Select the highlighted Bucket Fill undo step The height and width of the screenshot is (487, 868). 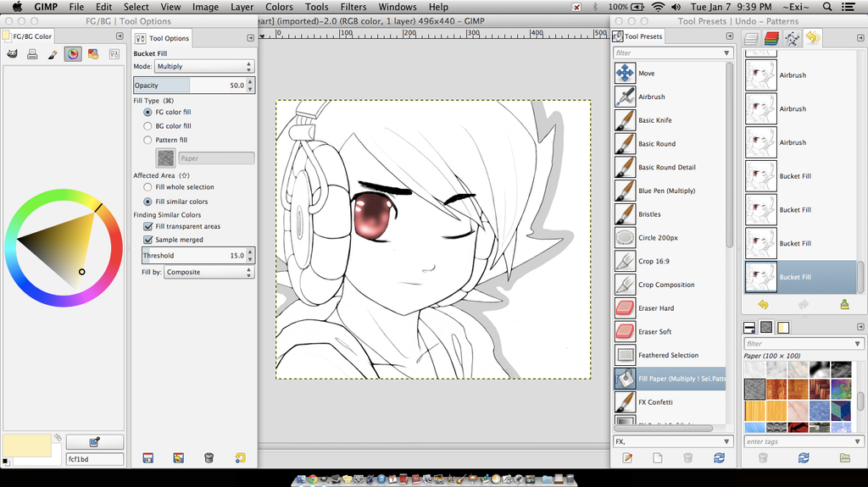800,277
